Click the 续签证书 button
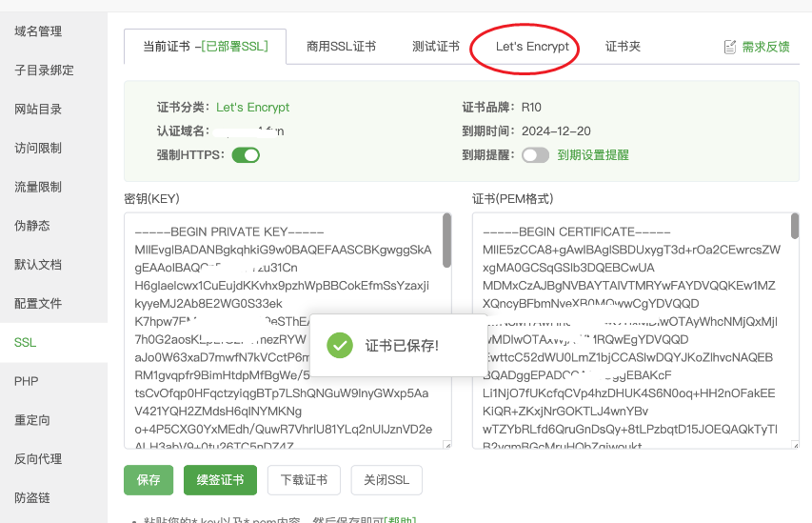The height and width of the screenshot is (523, 812). point(220,480)
